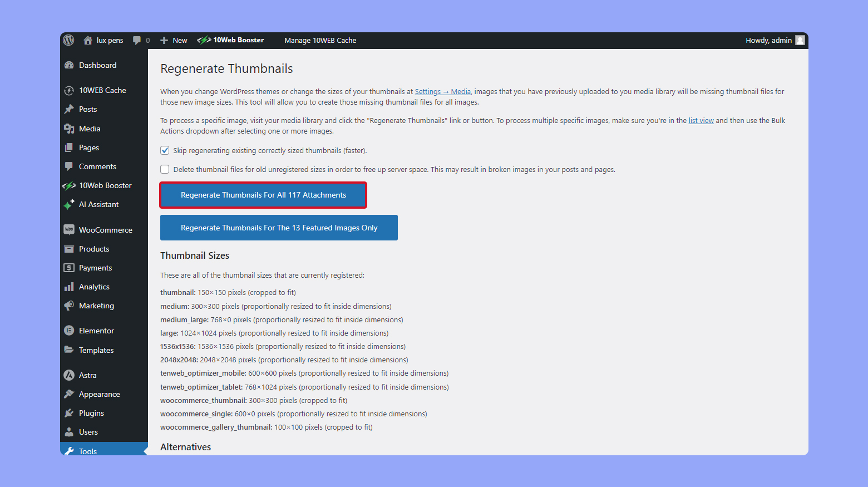
Task: Go to Plugins in sidebar
Action: (x=91, y=413)
